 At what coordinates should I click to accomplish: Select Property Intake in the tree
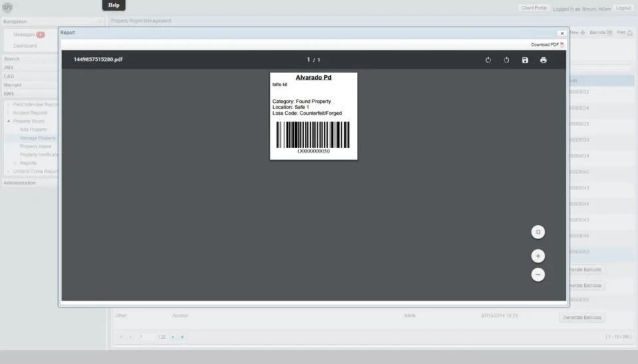click(x=35, y=146)
